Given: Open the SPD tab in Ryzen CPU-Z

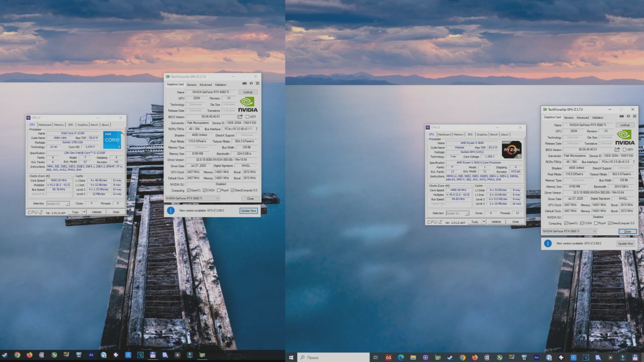Looking at the screenshot, I should pos(470,134).
